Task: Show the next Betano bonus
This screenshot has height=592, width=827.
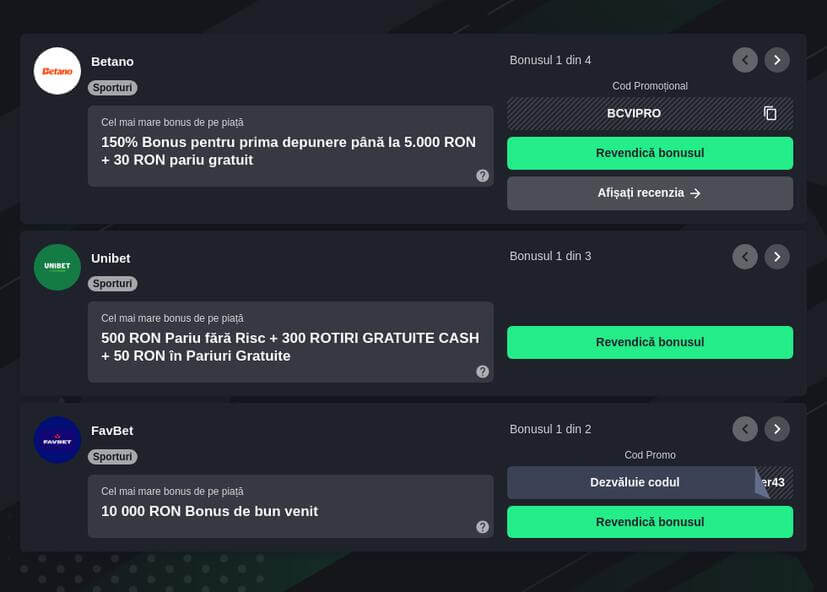Action: click(777, 60)
